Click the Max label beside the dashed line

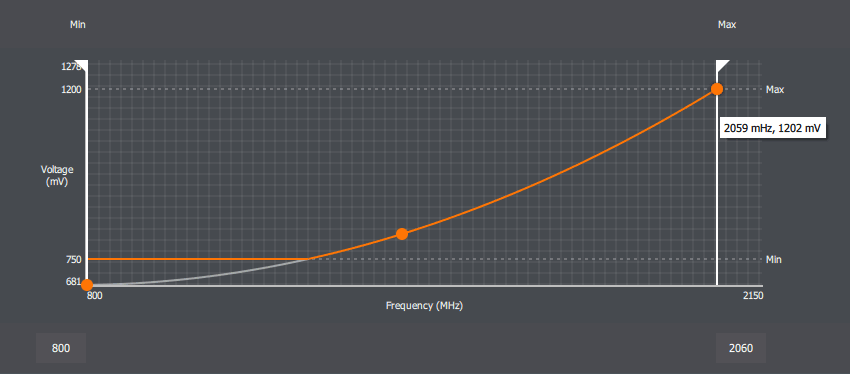(775, 89)
